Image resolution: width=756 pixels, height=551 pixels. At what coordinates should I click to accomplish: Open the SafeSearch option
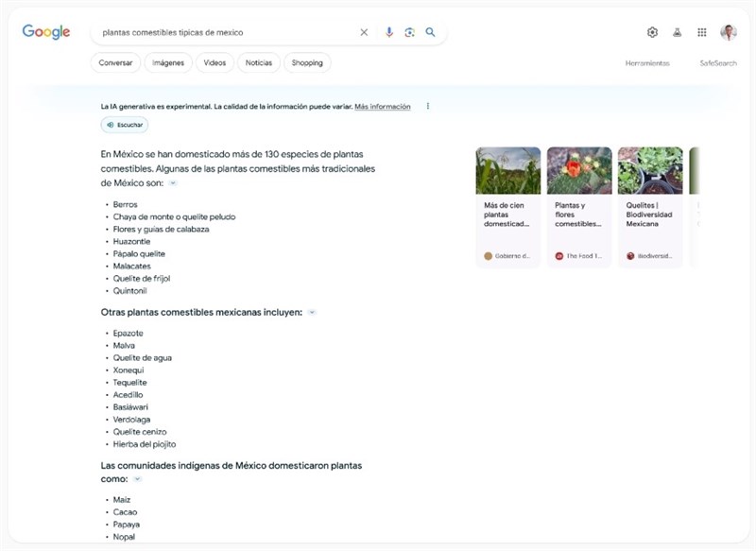click(x=718, y=63)
